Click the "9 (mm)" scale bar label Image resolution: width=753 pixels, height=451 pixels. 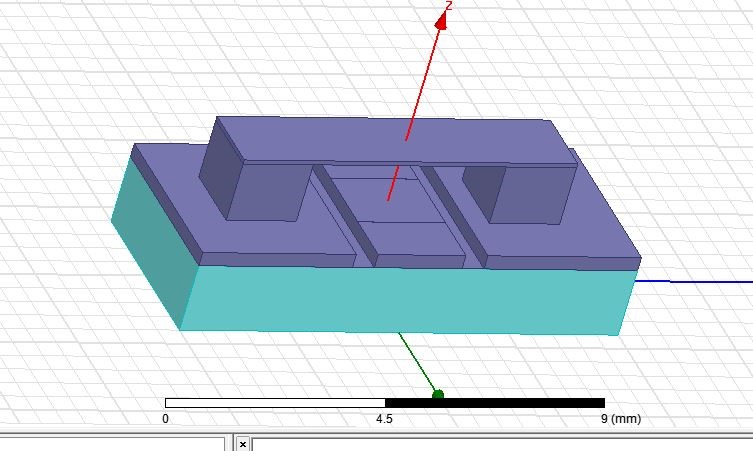point(620,419)
